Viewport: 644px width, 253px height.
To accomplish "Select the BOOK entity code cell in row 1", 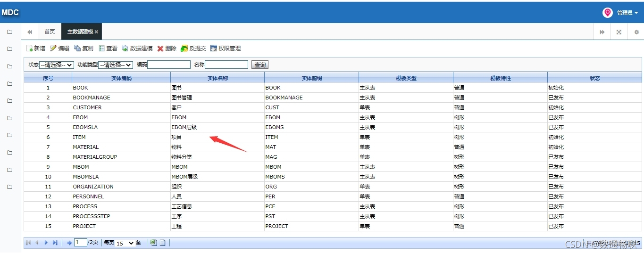I will point(121,88).
